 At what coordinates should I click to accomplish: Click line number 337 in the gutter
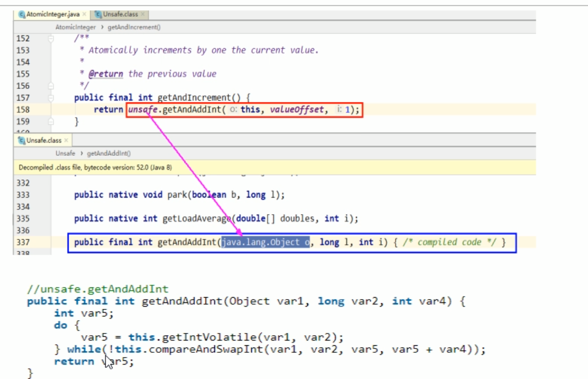[x=23, y=242]
